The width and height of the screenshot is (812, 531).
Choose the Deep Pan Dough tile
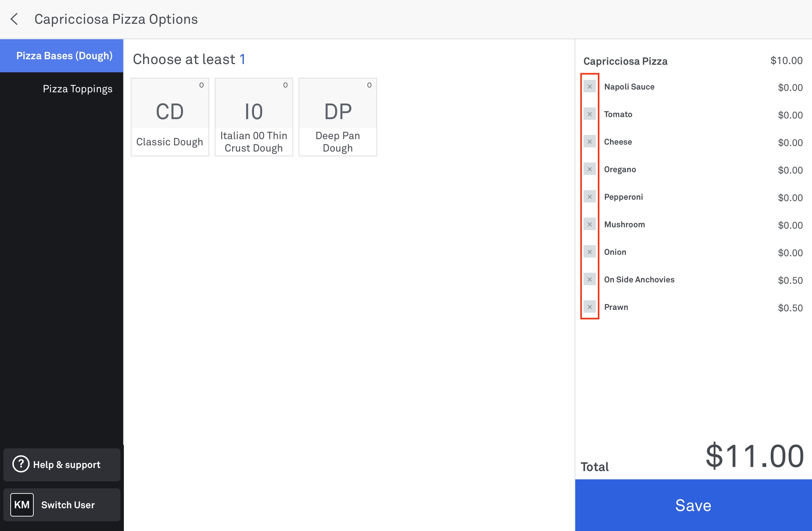click(x=338, y=117)
